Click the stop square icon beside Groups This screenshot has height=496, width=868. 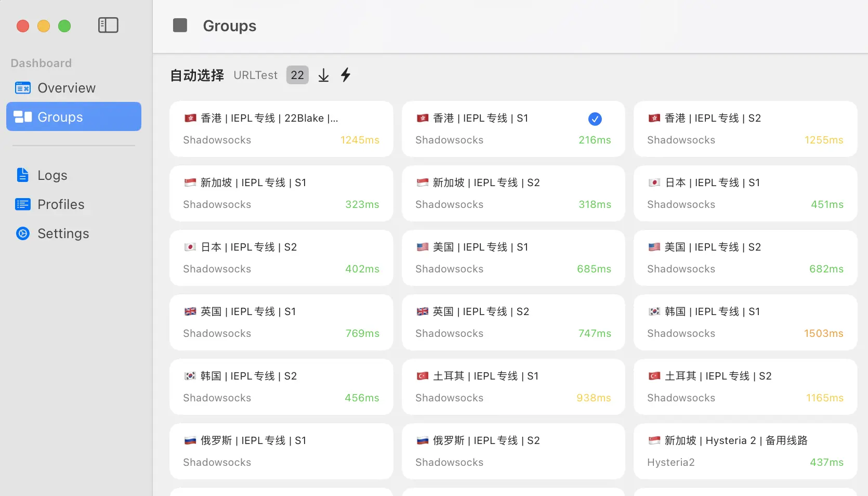180,25
